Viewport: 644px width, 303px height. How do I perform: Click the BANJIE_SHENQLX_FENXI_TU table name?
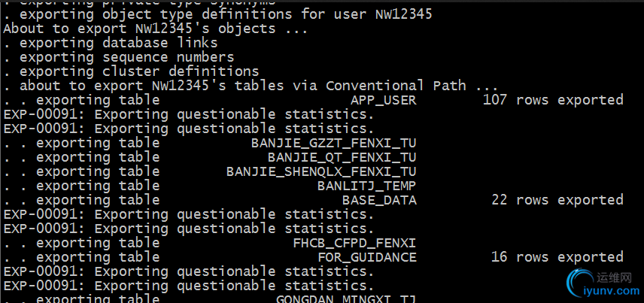coord(321,171)
